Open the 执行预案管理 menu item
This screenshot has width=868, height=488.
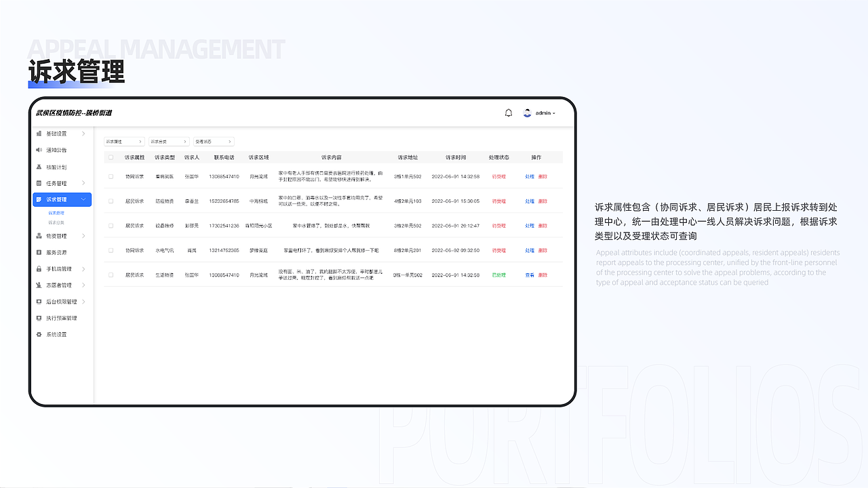(x=62, y=318)
